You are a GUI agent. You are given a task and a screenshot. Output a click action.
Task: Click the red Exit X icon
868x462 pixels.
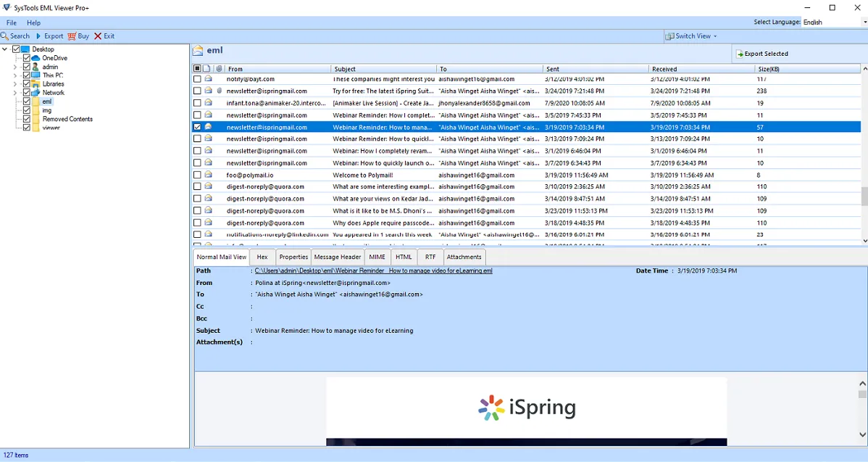tap(98, 36)
